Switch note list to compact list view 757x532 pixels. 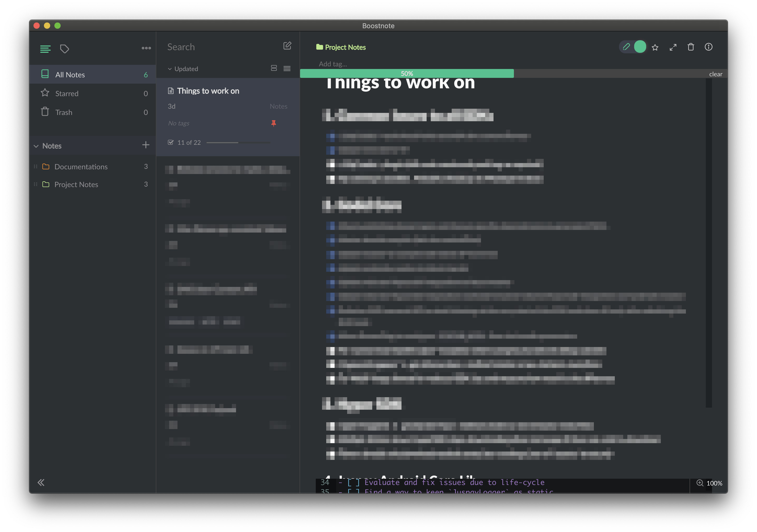pos(287,68)
